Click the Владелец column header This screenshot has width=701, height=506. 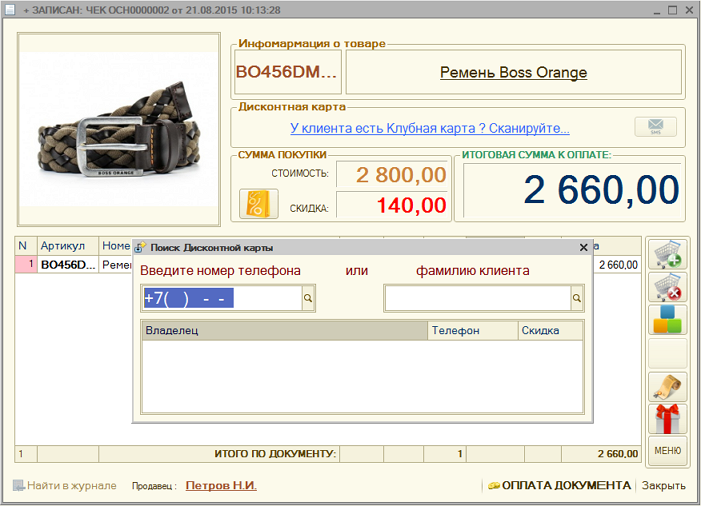pyautogui.click(x=285, y=331)
